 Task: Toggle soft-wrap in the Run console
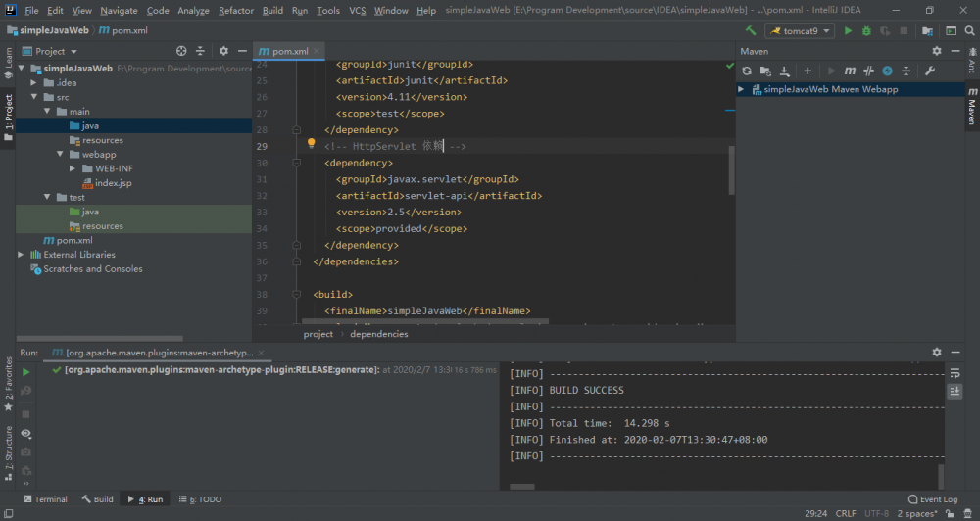pyautogui.click(x=955, y=373)
